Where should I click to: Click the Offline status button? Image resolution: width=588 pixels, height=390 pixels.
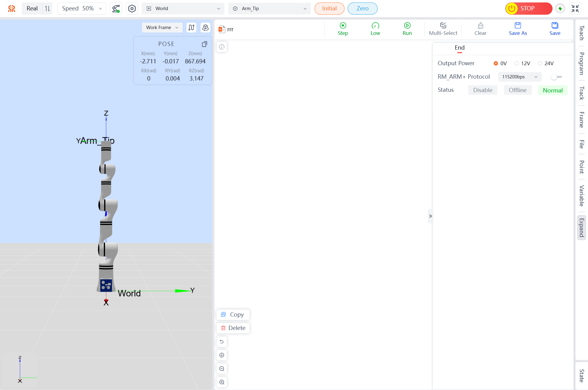[518, 90]
